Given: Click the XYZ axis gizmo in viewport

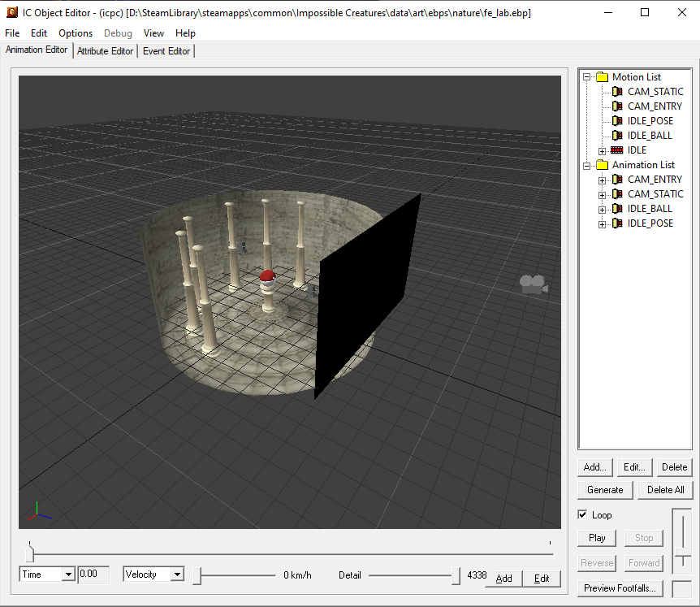Looking at the screenshot, I should click(x=39, y=512).
